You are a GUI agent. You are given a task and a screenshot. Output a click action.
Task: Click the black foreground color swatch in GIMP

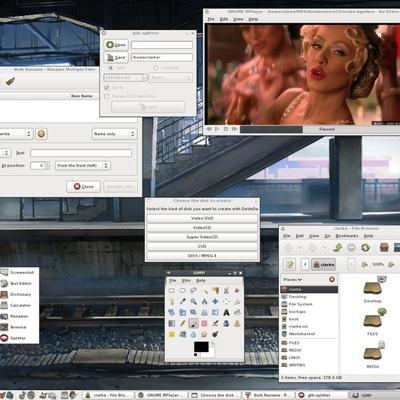click(x=201, y=347)
